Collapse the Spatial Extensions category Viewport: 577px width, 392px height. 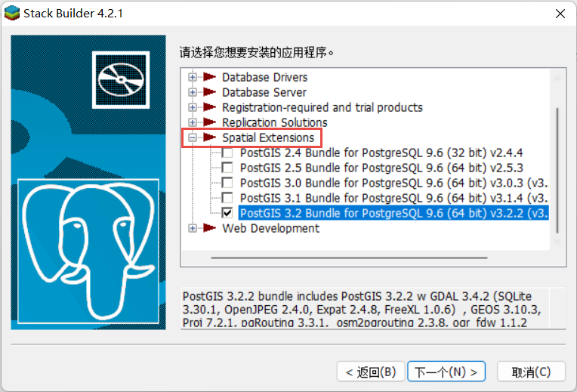point(193,137)
